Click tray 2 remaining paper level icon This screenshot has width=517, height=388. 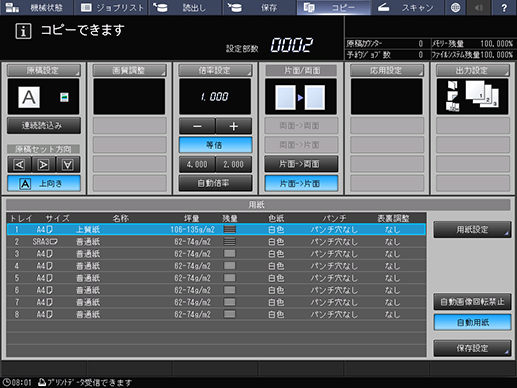[230, 242]
